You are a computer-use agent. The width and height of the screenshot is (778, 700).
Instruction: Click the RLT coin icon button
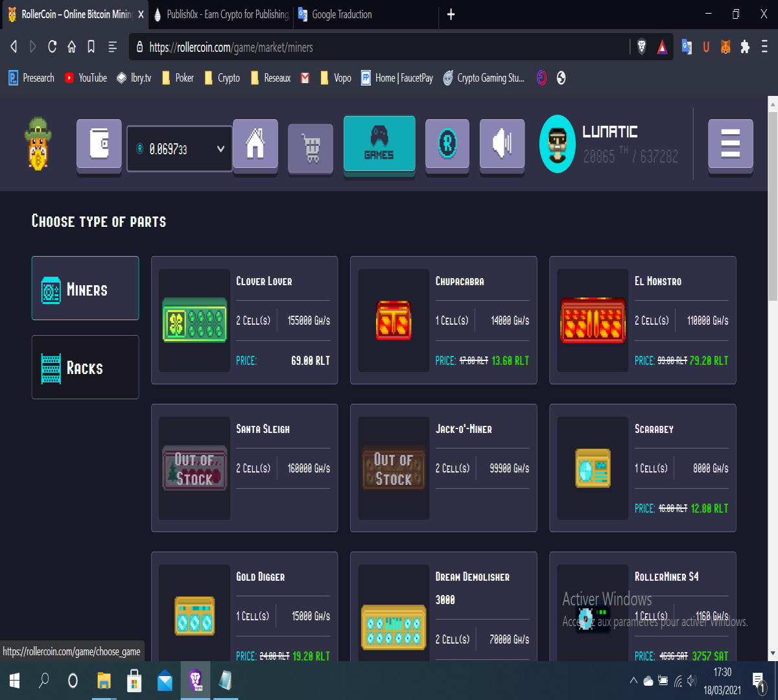[x=447, y=145]
